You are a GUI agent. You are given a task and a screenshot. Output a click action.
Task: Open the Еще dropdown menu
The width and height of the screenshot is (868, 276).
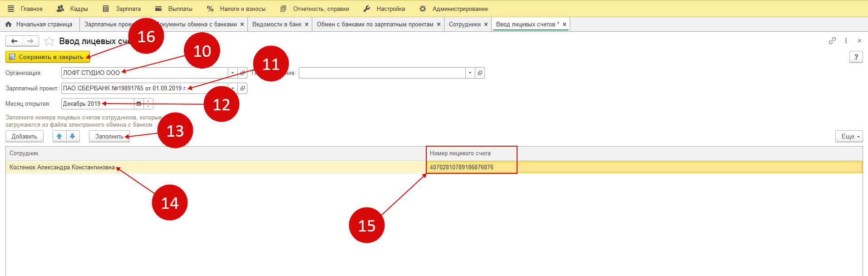tap(848, 136)
